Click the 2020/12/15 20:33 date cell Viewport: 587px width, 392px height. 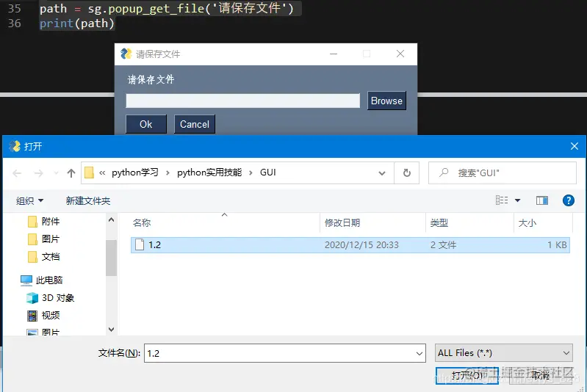(x=361, y=245)
